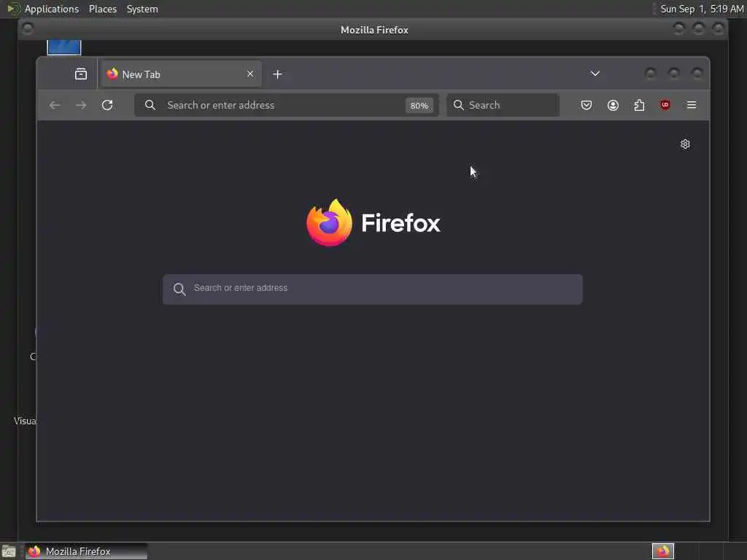This screenshot has width=747, height=560.
Task: Close the inner Firefox browser window
Action: click(x=697, y=74)
